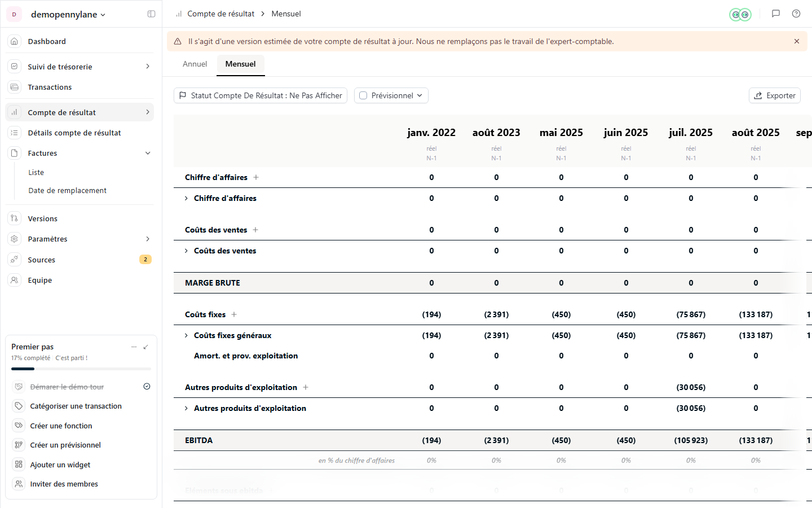The image size is (812, 508).
Task: Click the Exporter button
Action: point(775,95)
